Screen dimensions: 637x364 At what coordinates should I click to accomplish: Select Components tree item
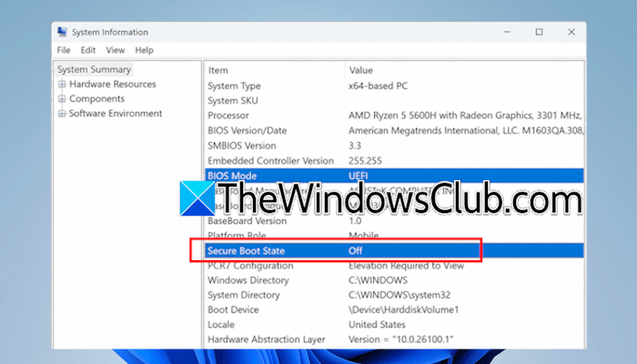(x=96, y=98)
